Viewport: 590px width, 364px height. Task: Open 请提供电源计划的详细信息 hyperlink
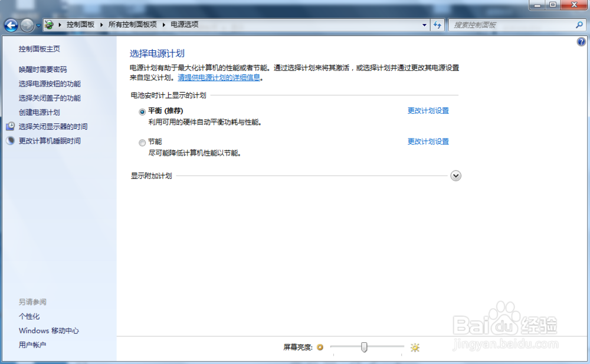pyautogui.click(x=219, y=77)
